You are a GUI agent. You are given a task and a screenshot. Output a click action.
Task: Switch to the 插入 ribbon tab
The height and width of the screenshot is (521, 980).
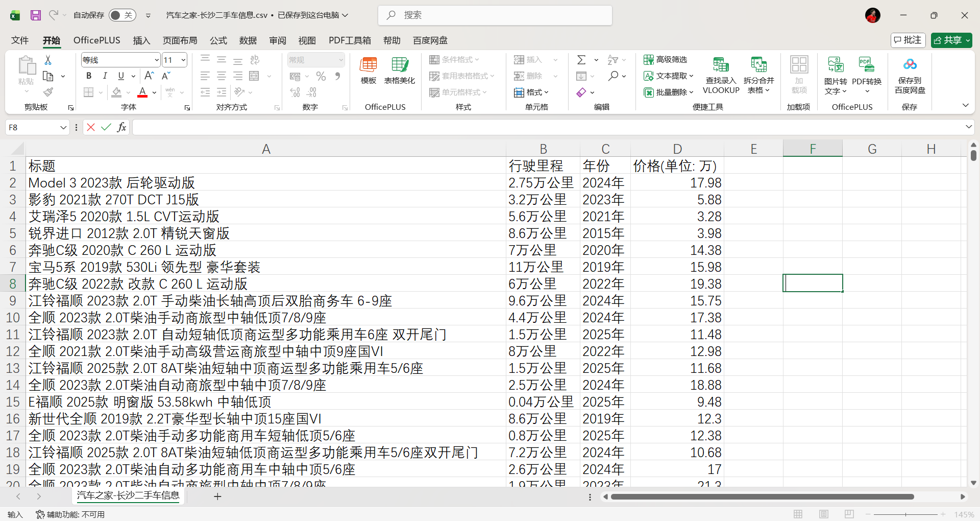point(141,40)
